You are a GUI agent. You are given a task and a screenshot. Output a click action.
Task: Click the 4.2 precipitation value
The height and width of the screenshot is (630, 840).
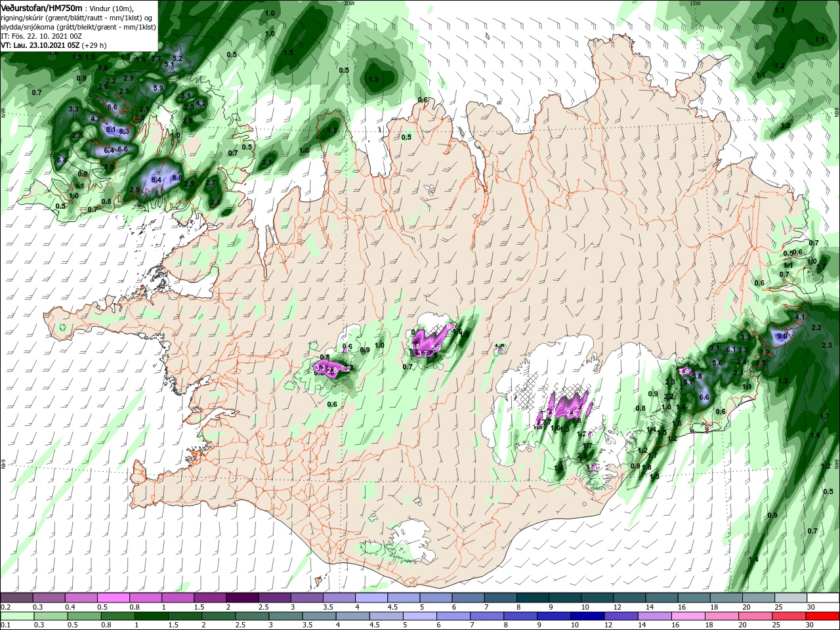(x=201, y=103)
